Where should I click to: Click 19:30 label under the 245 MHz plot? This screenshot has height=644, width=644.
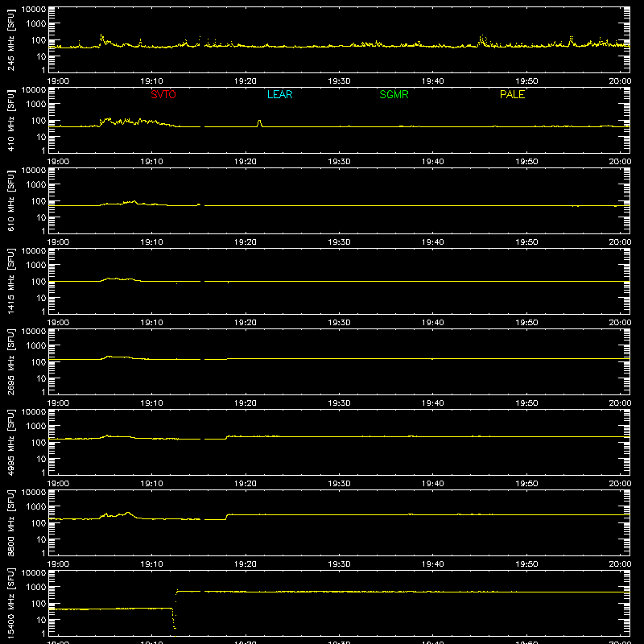click(339, 81)
